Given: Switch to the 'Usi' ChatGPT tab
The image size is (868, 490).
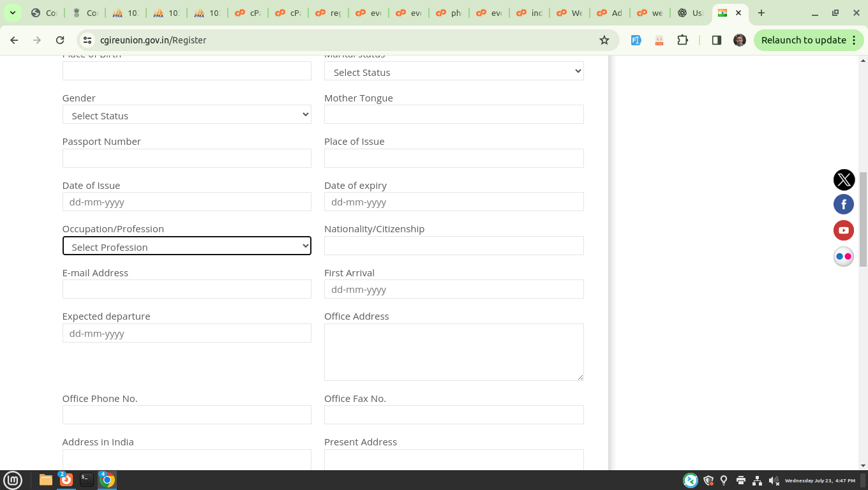Looking at the screenshot, I should tap(691, 13).
